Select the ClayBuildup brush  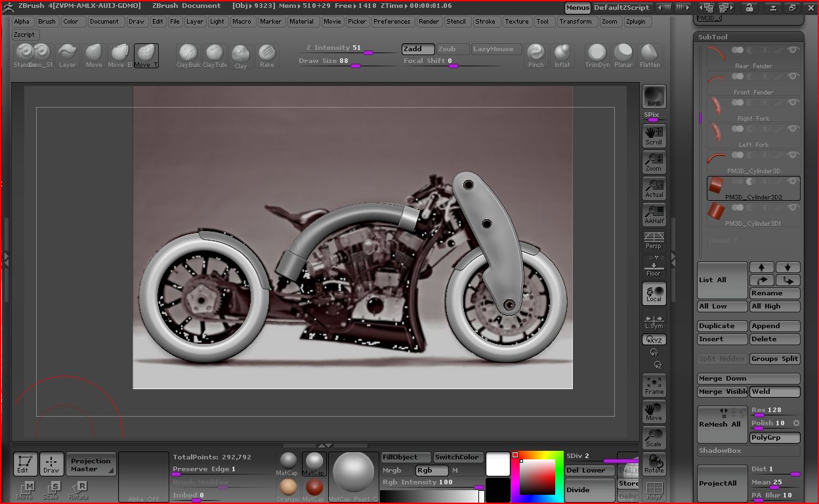(x=188, y=56)
